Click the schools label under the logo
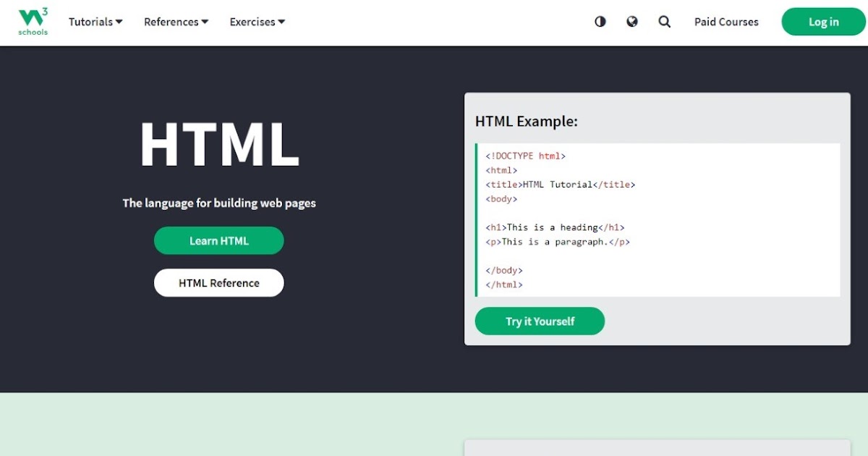Viewport: 868px width, 456px height. click(x=33, y=32)
